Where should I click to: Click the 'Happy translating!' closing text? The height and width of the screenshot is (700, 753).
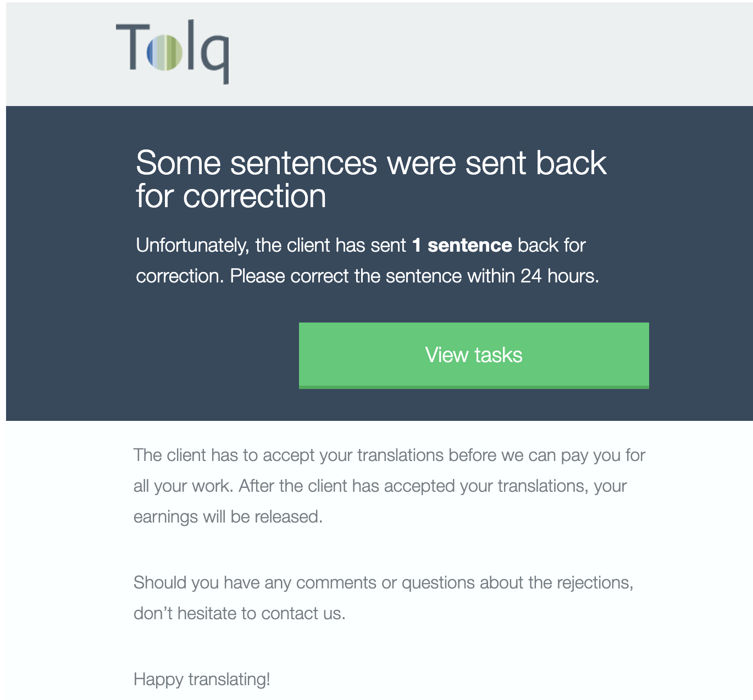click(202, 680)
